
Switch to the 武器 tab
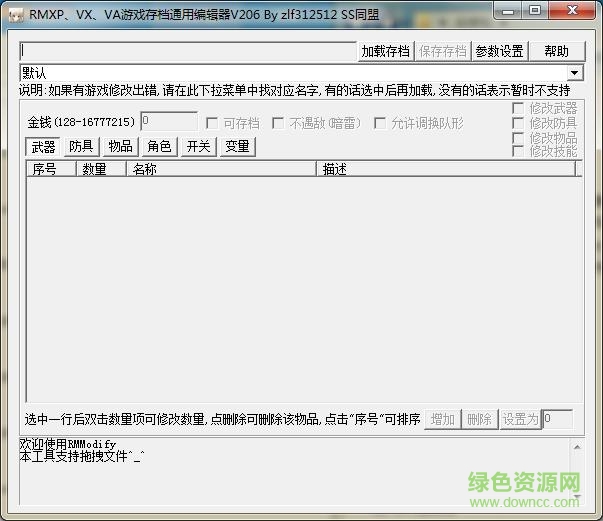click(x=43, y=146)
